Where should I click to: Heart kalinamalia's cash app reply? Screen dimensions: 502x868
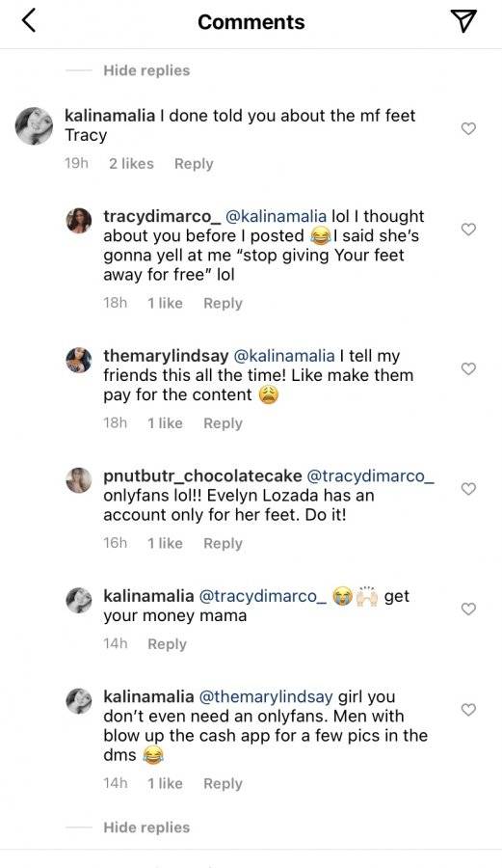pos(468,710)
